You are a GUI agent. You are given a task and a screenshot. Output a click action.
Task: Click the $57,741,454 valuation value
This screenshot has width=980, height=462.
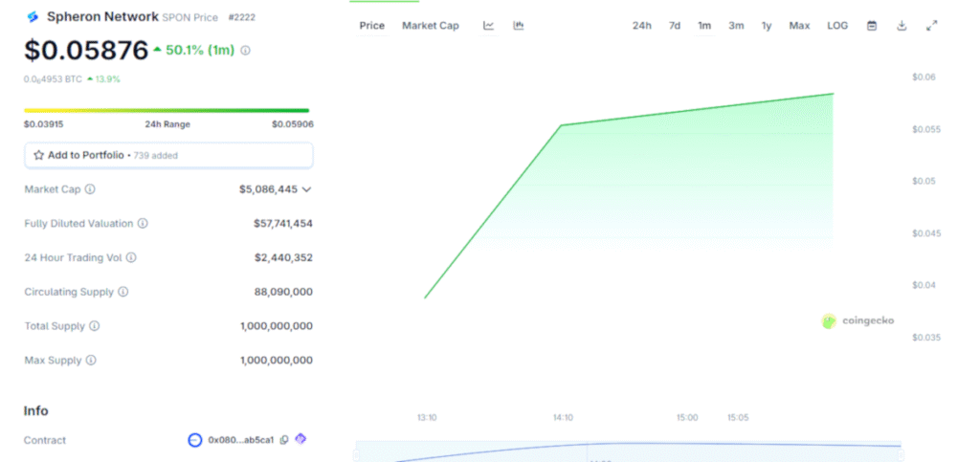[283, 224]
